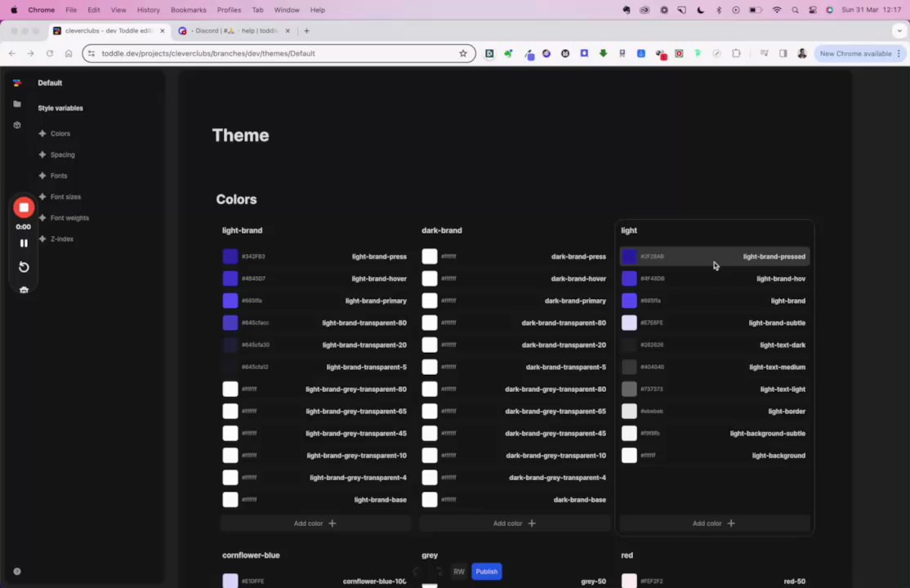Open Chrome extensions puzzle icon

coord(736,53)
